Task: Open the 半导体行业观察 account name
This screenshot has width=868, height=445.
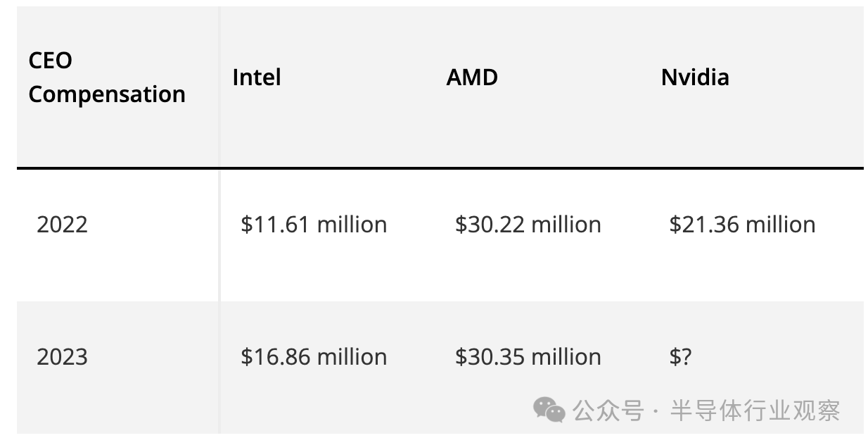Action: pyautogui.click(x=755, y=410)
